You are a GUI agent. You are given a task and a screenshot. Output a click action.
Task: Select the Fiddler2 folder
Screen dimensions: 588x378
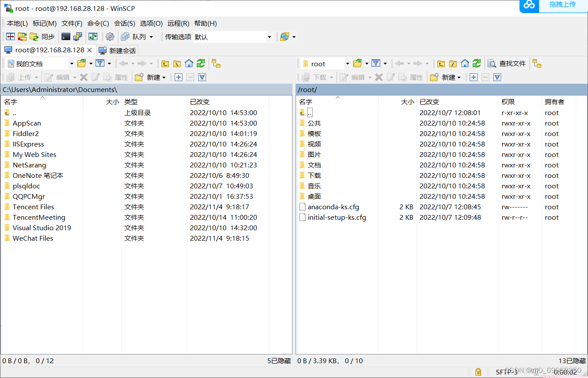(x=26, y=134)
